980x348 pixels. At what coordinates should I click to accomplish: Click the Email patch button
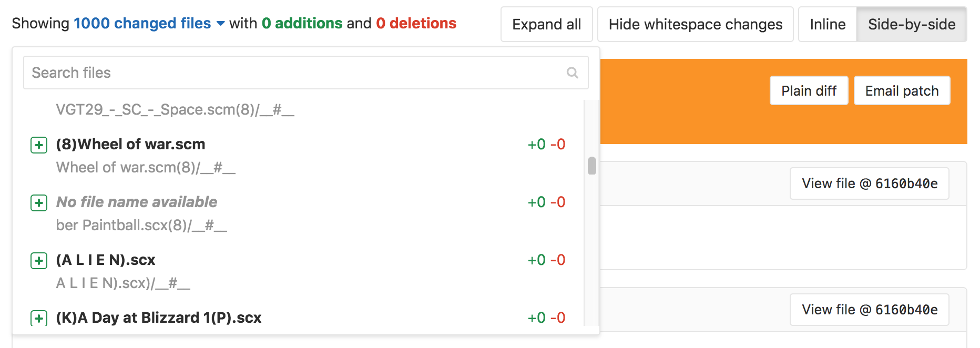pos(902,91)
